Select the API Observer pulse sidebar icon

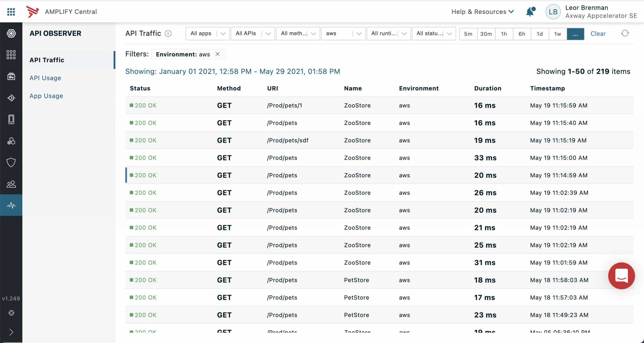(x=11, y=205)
